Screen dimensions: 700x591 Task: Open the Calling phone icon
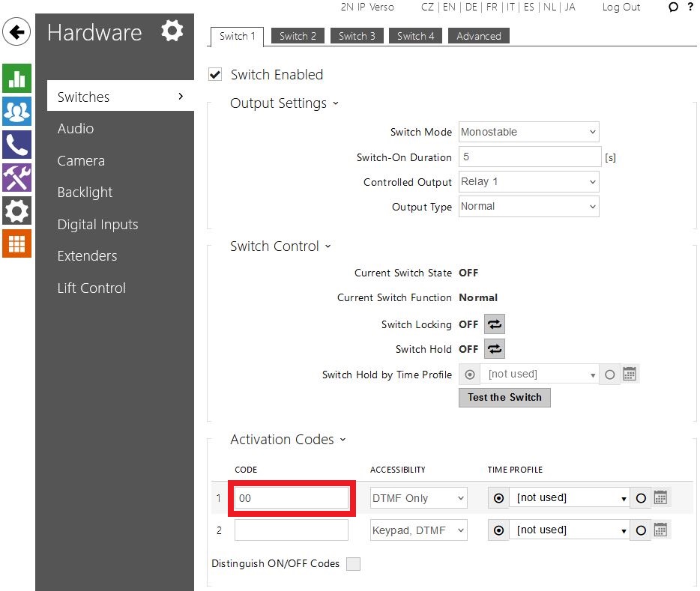click(16, 145)
